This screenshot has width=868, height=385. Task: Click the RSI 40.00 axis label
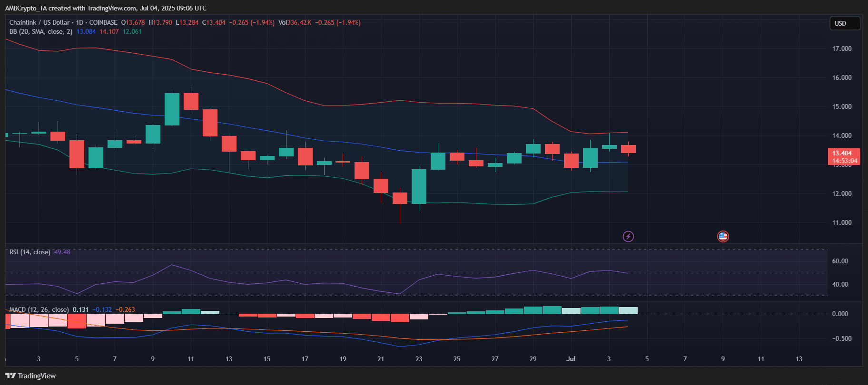(840, 284)
